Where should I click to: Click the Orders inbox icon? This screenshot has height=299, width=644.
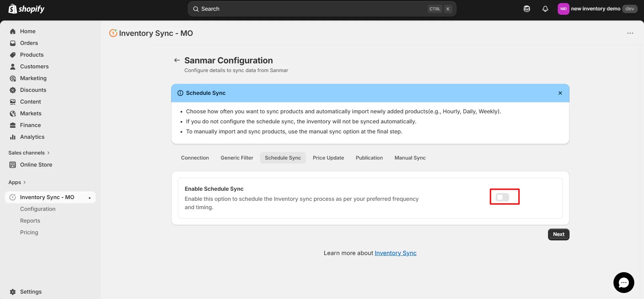(13, 43)
